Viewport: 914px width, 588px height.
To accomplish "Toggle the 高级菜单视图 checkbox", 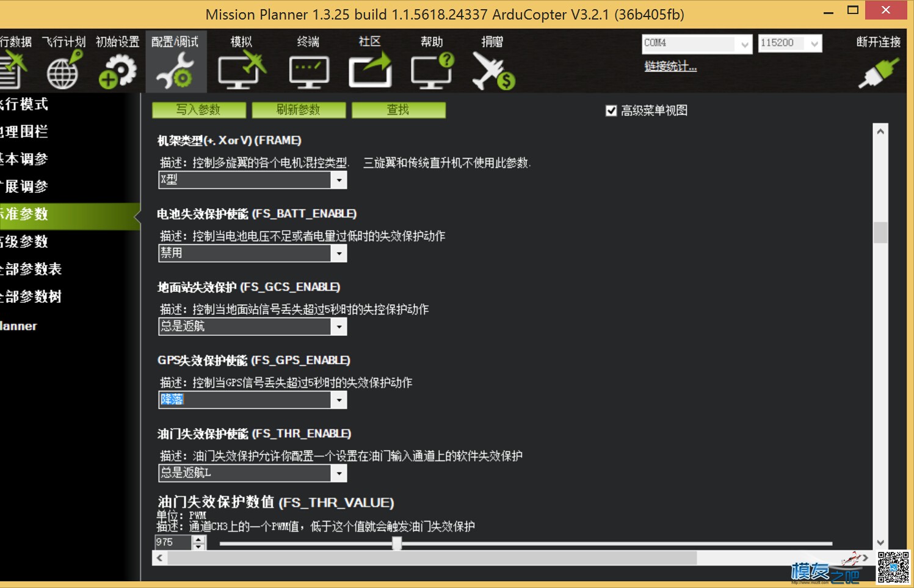I will click(611, 111).
